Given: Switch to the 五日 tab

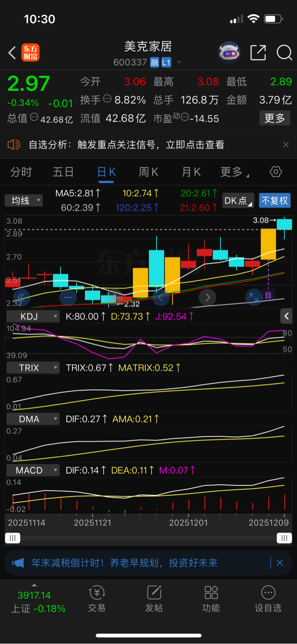Looking at the screenshot, I should (63, 172).
